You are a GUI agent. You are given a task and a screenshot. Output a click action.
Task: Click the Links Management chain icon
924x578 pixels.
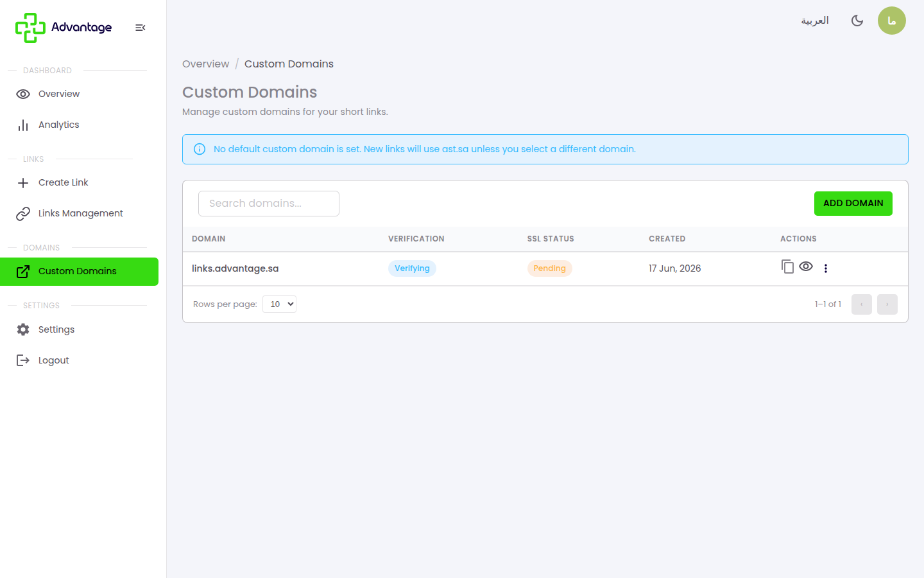coord(23,213)
